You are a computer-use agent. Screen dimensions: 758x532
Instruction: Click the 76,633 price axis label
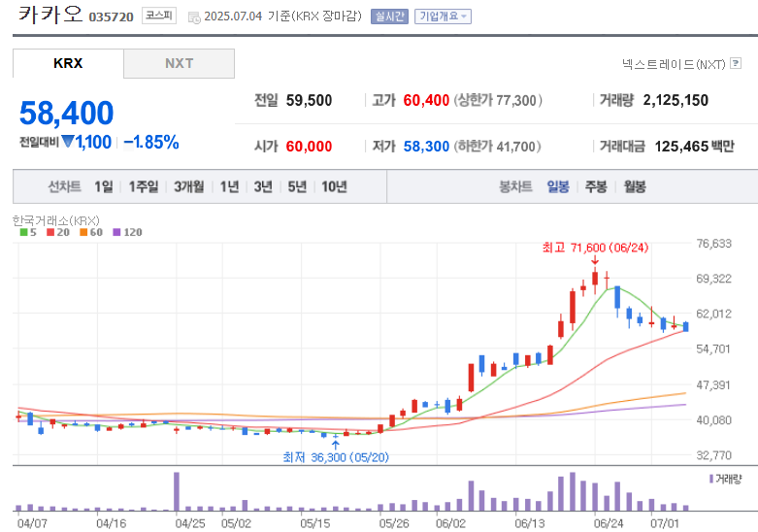click(714, 244)
